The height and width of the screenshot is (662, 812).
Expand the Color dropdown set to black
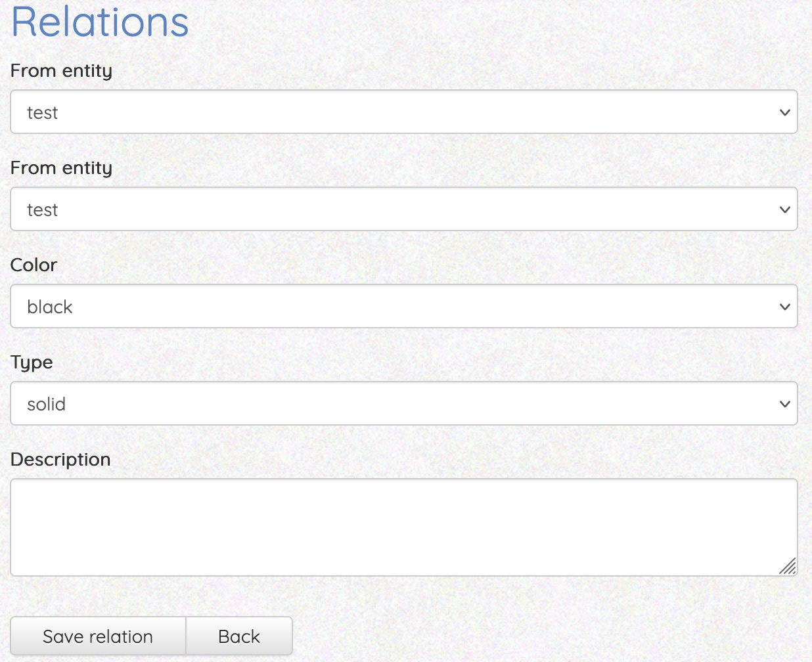[403, 307]
